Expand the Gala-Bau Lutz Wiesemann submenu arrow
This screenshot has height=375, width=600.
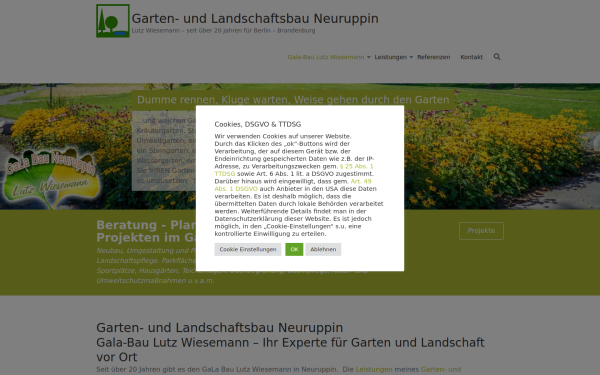[368, 57]
